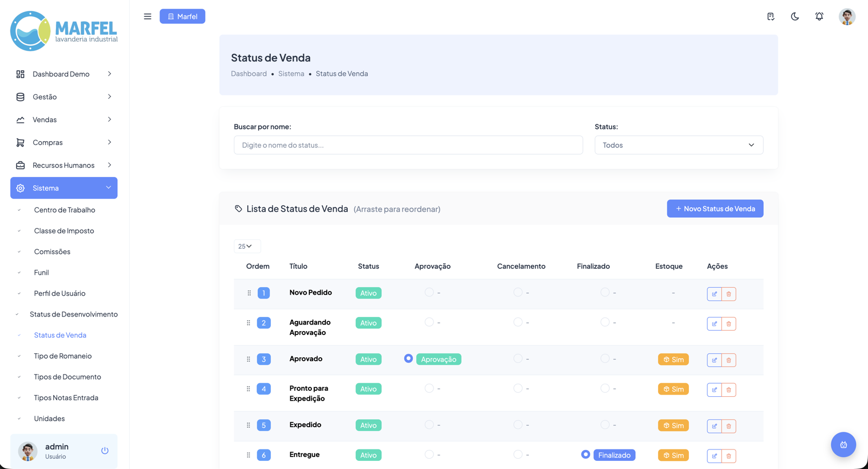Delete the Entregue status row
Screen dimensions: 868x469
coord(729,456)
